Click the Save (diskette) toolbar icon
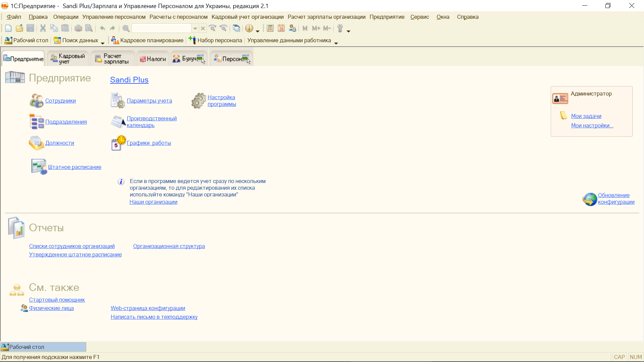The width and height of the screenshot is (644, 362). [30, 28]
